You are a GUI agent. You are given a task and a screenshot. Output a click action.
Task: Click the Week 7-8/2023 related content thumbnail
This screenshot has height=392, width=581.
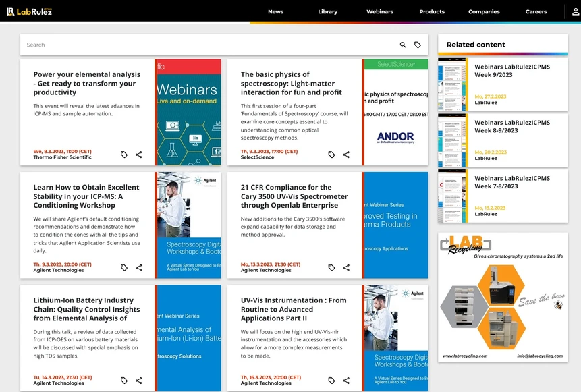point(452,196)
